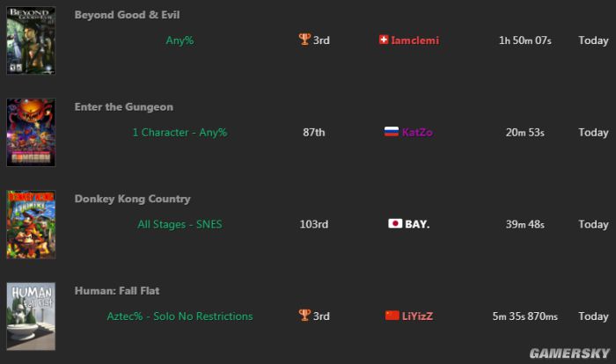Screen dimensions: 616x364
Task: Click the Chinese flag next to LiYizZ
Action: (x=392, y=316)
